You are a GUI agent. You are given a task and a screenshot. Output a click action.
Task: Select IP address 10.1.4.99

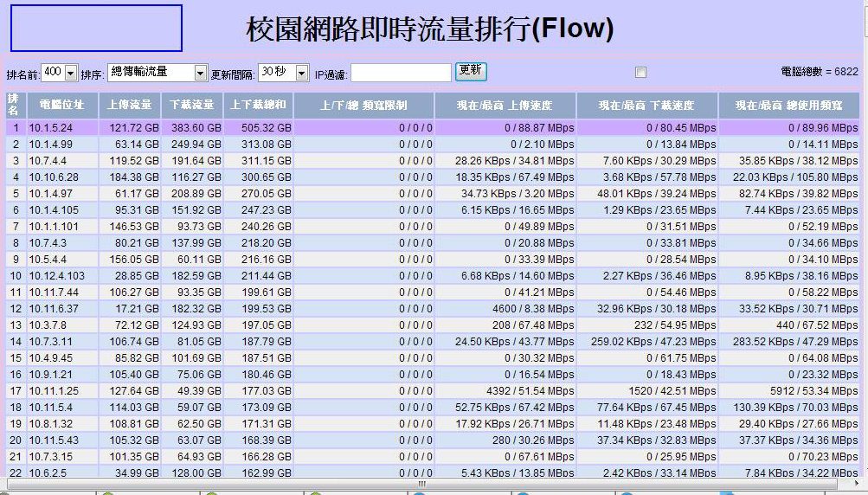click(50, 145)
